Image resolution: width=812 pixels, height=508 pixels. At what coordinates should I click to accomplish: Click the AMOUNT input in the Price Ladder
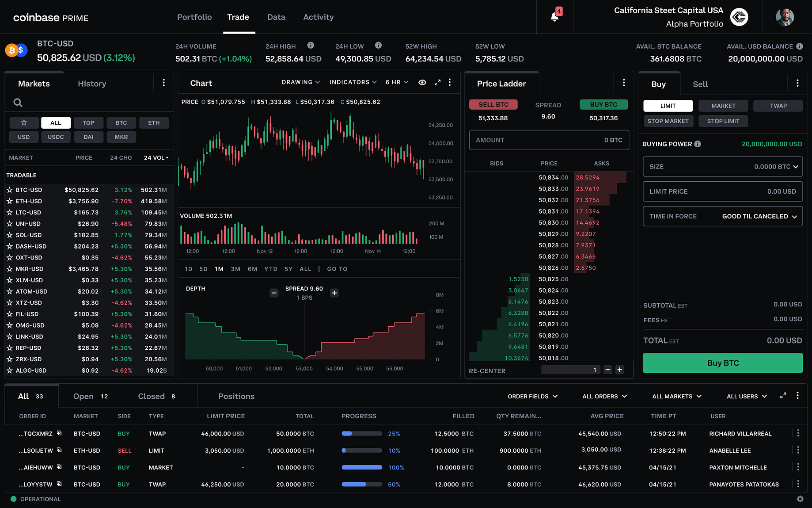coord(549,140)
